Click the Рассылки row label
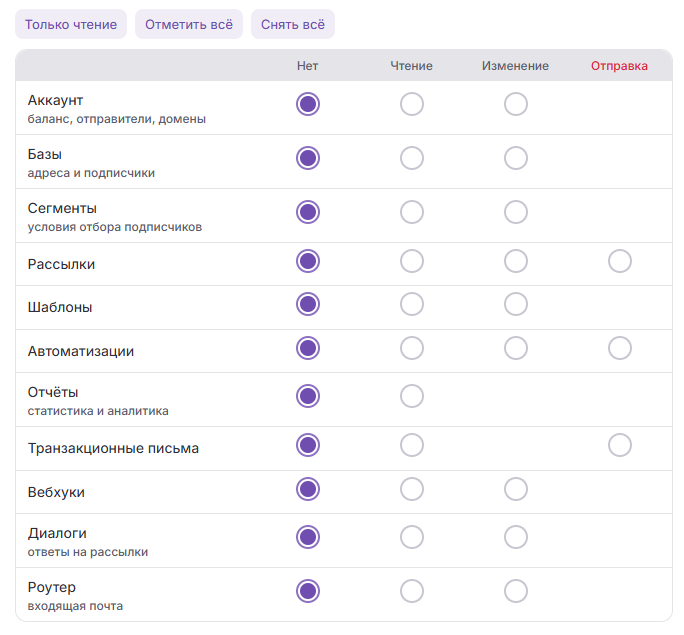The height and width of the screenshot is (635, 684). click(61, 264)
